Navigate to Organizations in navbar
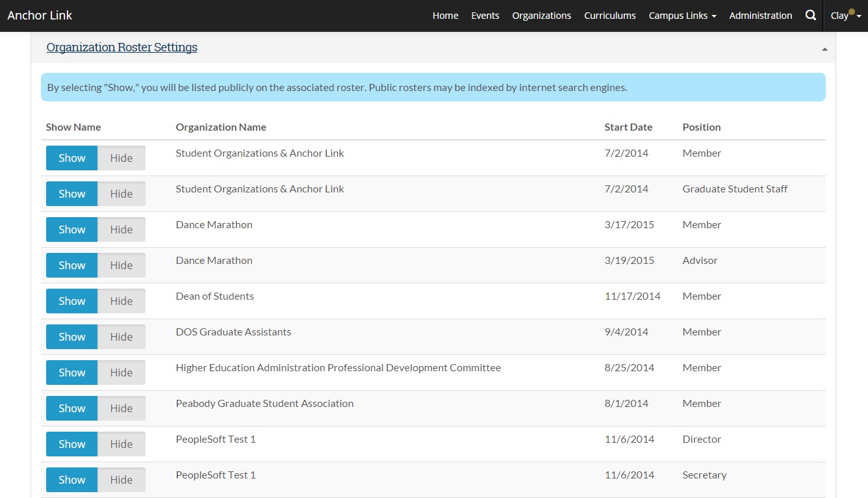868x498 pixels. pos(541,16)
